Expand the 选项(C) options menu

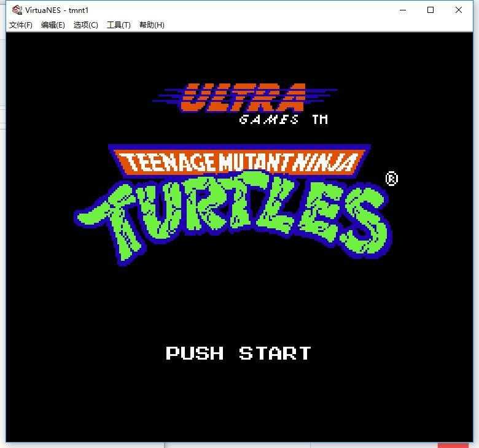click(85, 25)
